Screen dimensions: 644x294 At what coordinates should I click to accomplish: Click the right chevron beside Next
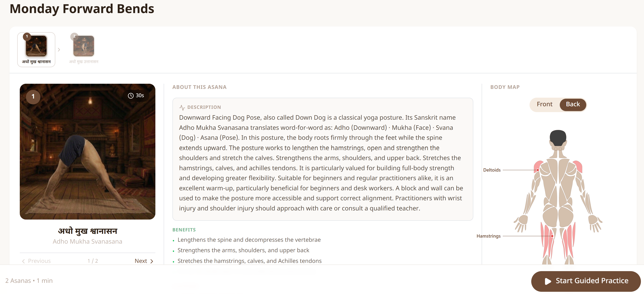[x=151, y=261]
